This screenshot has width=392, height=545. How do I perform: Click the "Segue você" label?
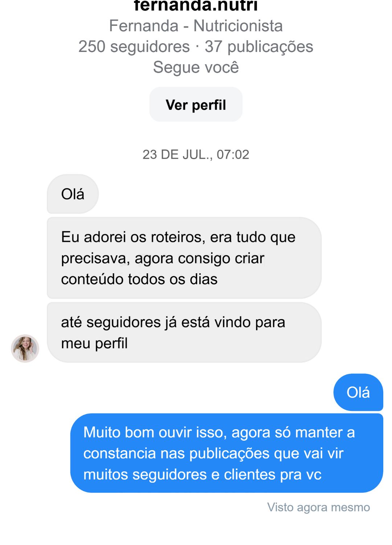pyautogui.click(x=196, y=67)
